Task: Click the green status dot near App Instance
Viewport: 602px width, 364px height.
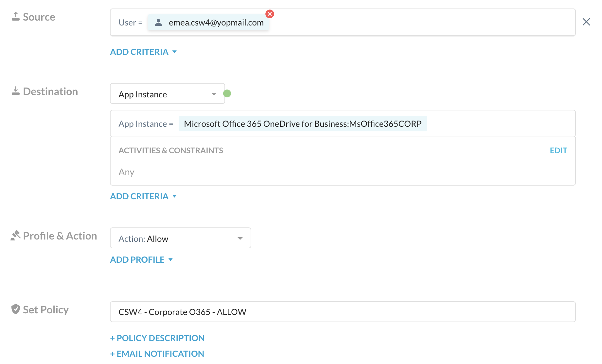Action: pos(227,94)
